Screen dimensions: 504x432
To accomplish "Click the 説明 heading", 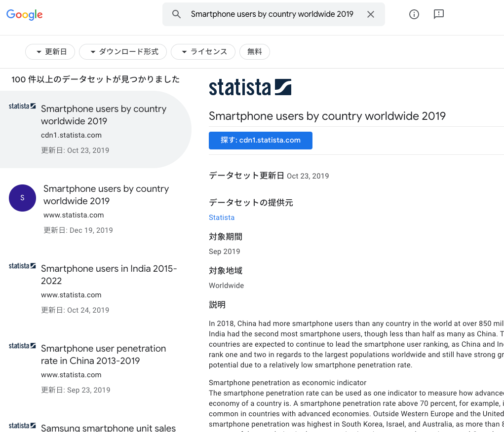I will coord(217,304).
